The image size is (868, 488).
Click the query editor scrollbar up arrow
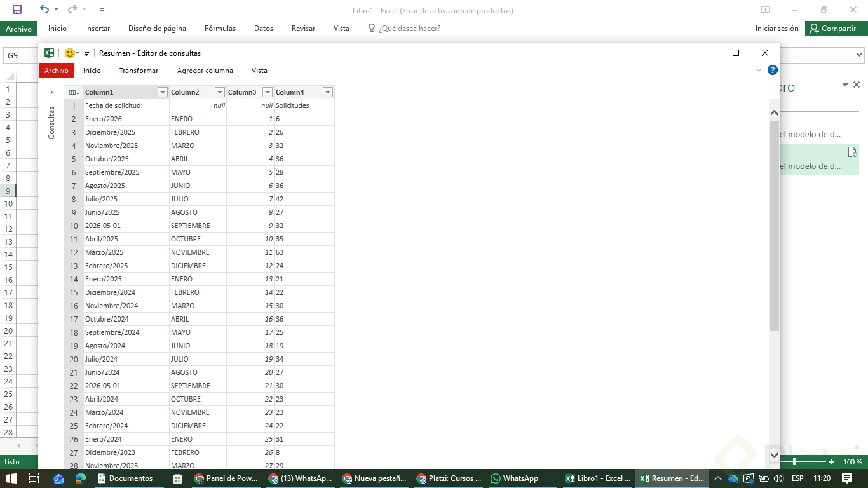tap(774, 112)
